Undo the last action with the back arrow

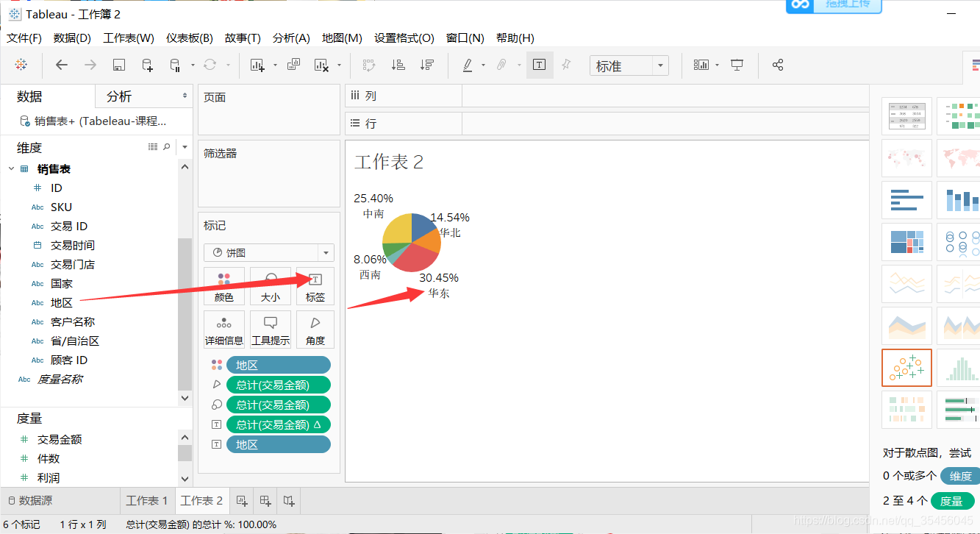62,65
